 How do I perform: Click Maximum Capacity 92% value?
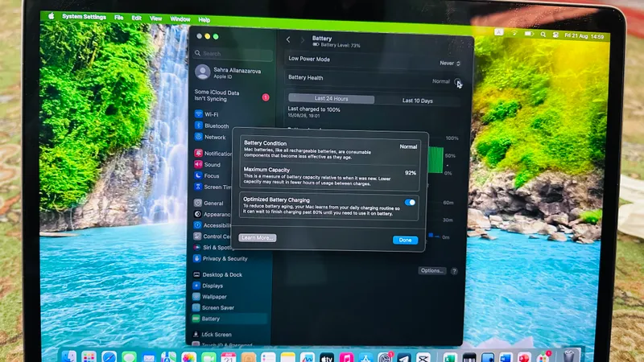[x=411, y=173]
